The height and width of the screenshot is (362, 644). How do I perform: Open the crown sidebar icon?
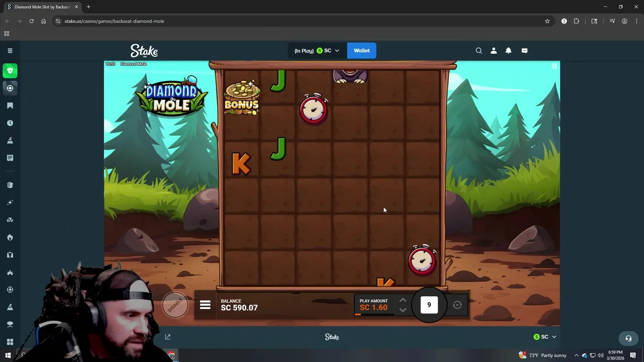pyautogui.click(x=10, y=272)
